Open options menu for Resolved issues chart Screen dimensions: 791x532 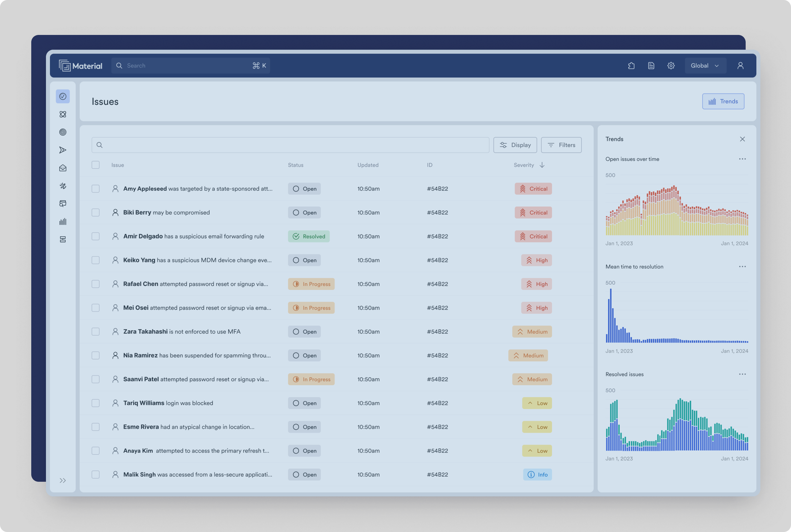pyautogui.click(x=742, y=374)
